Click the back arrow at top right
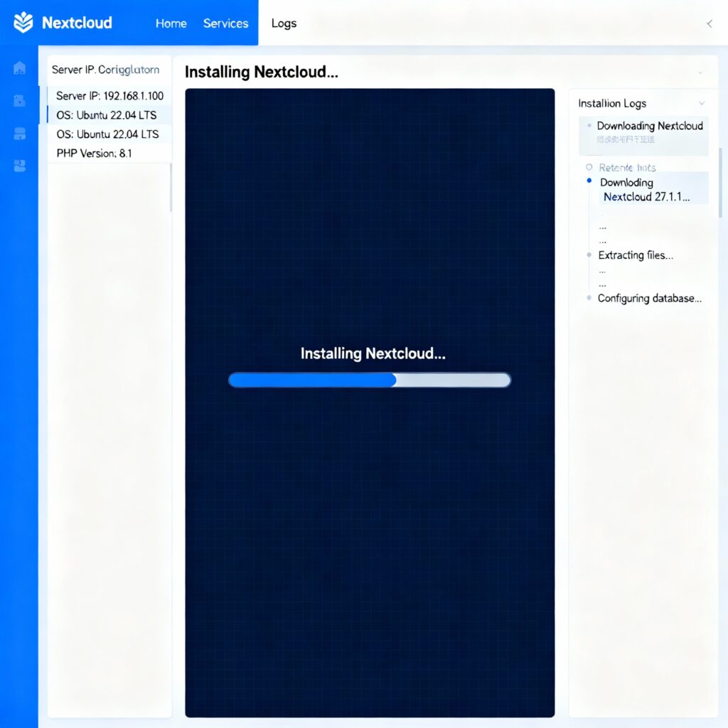Viewport: 728px width, 728px height. coord(709,23)
